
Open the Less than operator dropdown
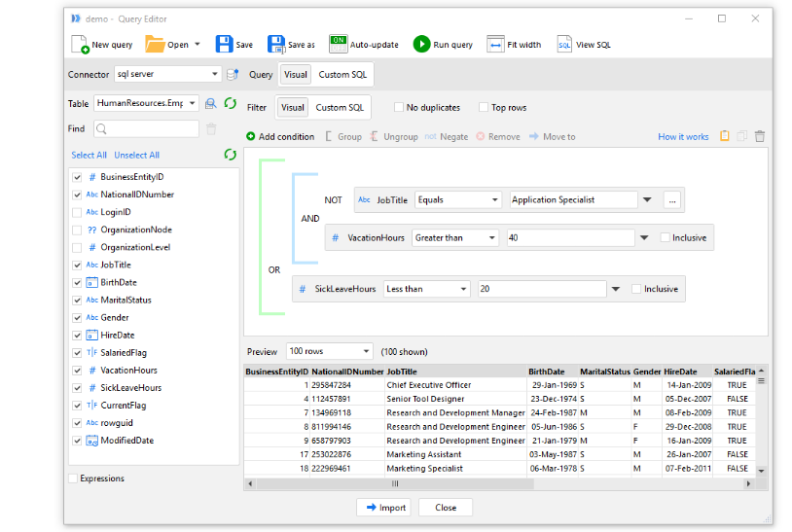pyautogui.click(x=427, y=289)
